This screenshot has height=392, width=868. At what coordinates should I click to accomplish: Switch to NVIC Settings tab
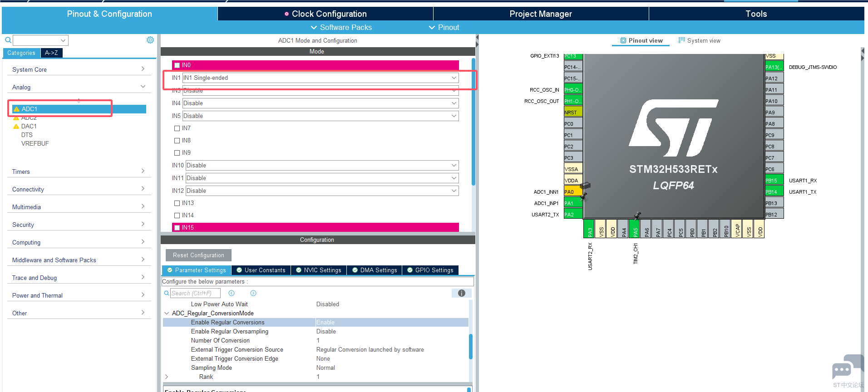click(319, 270)
